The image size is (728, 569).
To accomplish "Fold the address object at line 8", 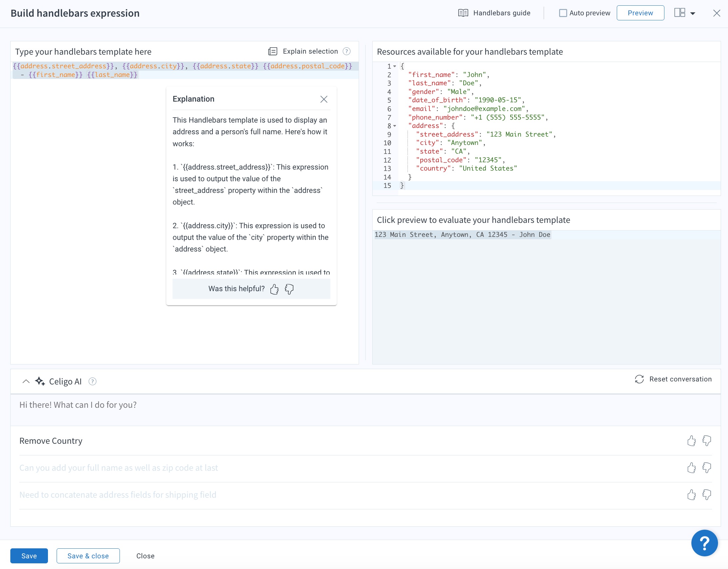I will pos(395,126).
